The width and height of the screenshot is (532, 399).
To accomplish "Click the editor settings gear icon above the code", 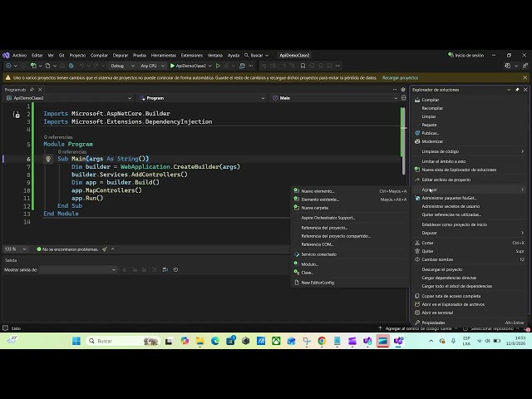I will [x=403, y=90].
